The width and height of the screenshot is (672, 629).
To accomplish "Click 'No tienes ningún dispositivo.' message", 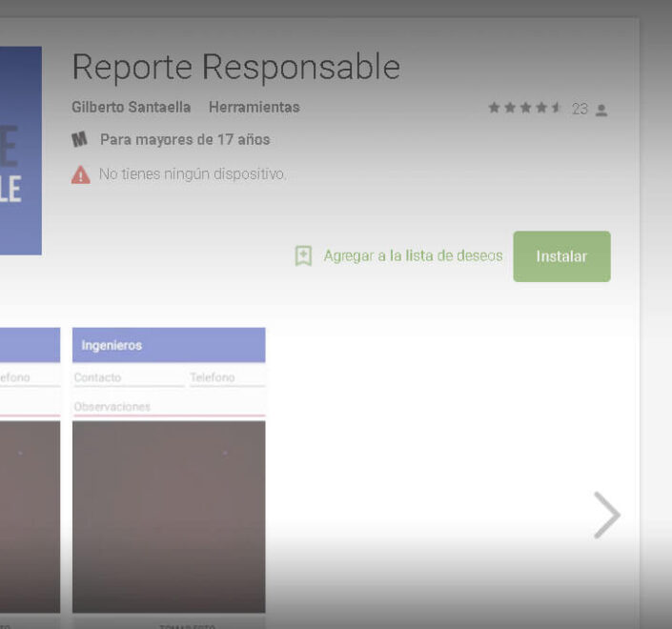I will pyautogui.click(x=193, y=174).
